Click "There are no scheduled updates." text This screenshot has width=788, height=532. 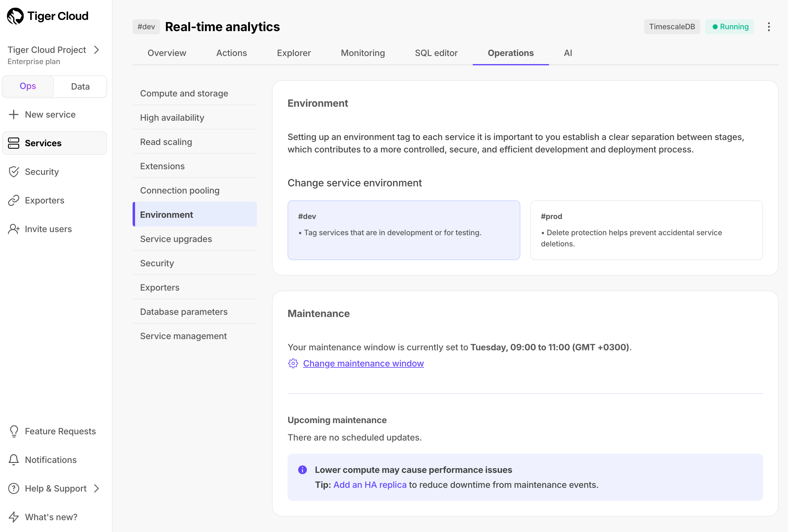(x=355, y=437)
